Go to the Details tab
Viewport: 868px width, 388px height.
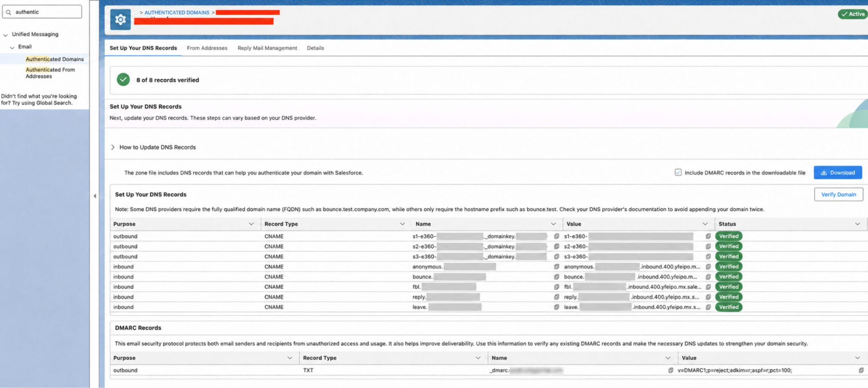[x=315, y=48]
